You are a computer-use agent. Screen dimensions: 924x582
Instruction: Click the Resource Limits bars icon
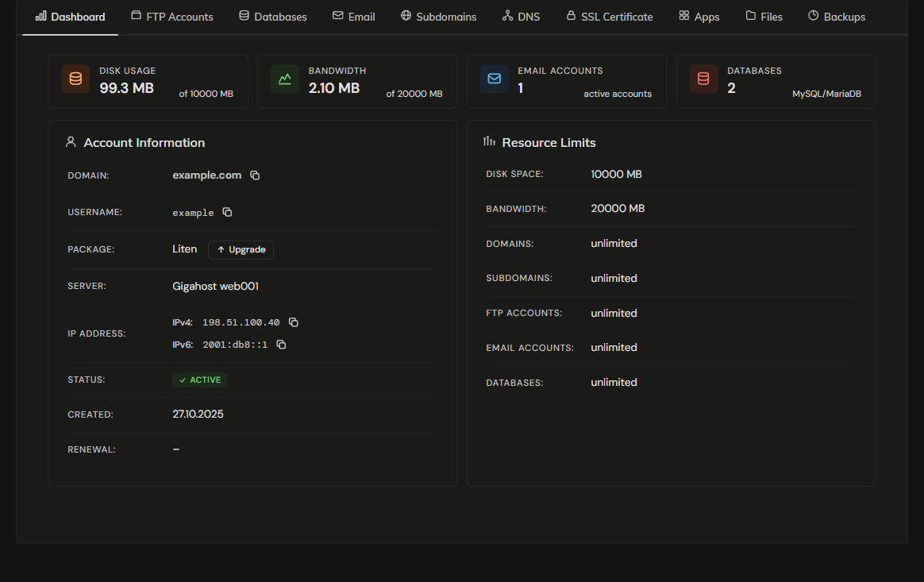tap(489, 141)
